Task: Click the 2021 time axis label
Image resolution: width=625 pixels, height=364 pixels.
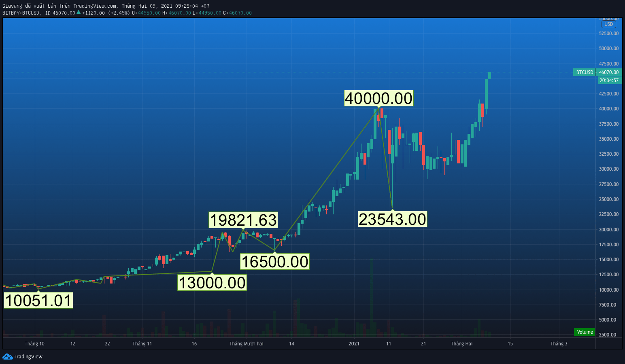Action: pos(354,344)
